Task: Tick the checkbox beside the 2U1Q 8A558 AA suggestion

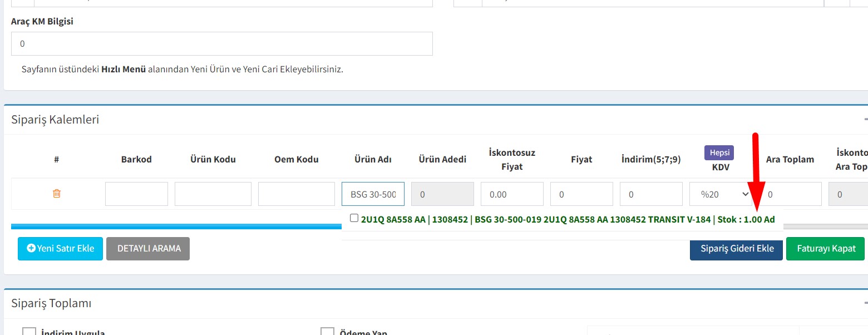Action: click(354, 218)
